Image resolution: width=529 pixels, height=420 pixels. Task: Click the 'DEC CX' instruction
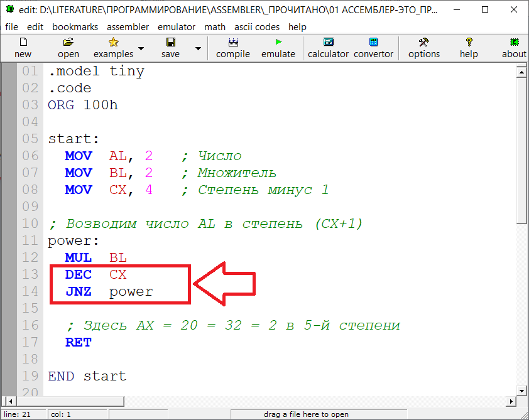(x=96, y=275)
